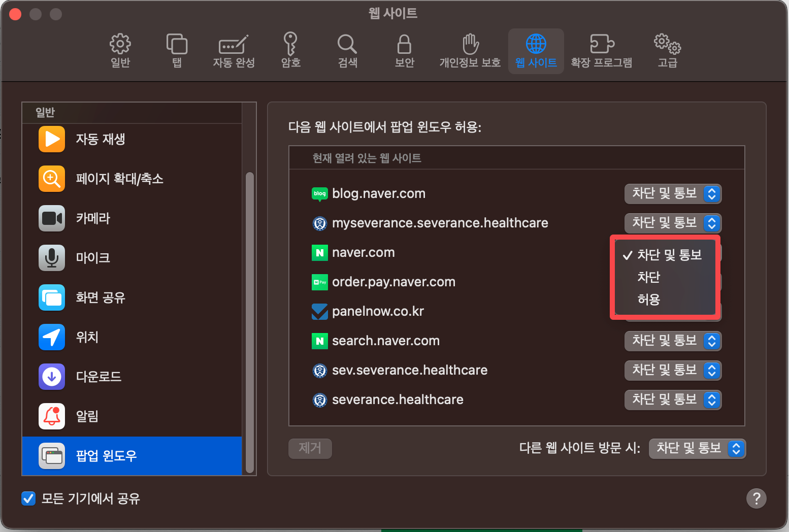Image resolution: width=789 pixels, height=532 pixels.
Task: Open the 탭 (Tabs) preferences tab
Action: pyautogui.click(x=177, y=51)
